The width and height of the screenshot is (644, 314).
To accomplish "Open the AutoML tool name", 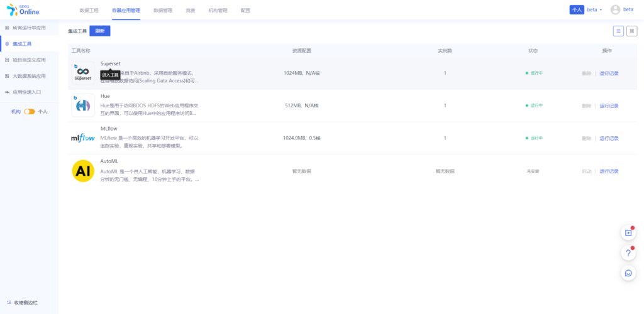I will click(x=109, y=161).
